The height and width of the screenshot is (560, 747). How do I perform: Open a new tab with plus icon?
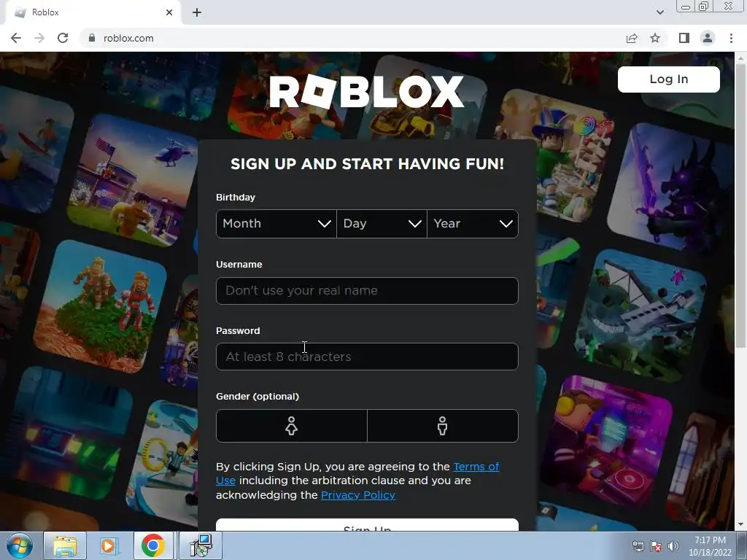[197, 12]
